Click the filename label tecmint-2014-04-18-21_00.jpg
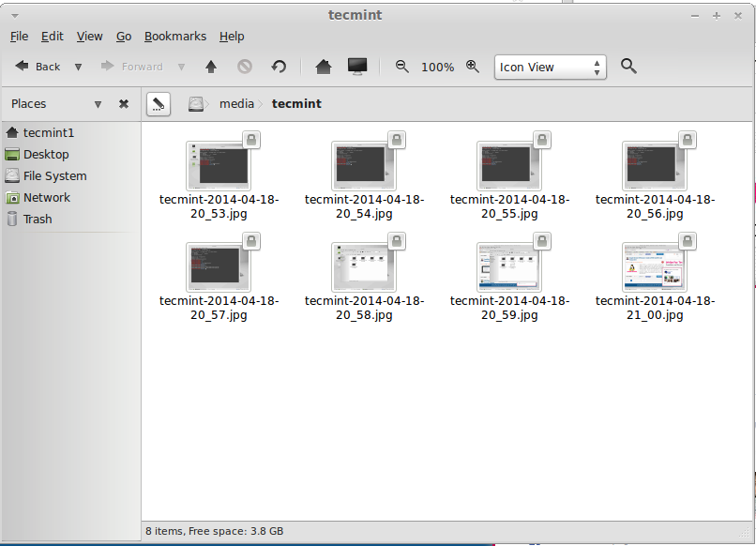756x546 pixels. click(656, 308)
